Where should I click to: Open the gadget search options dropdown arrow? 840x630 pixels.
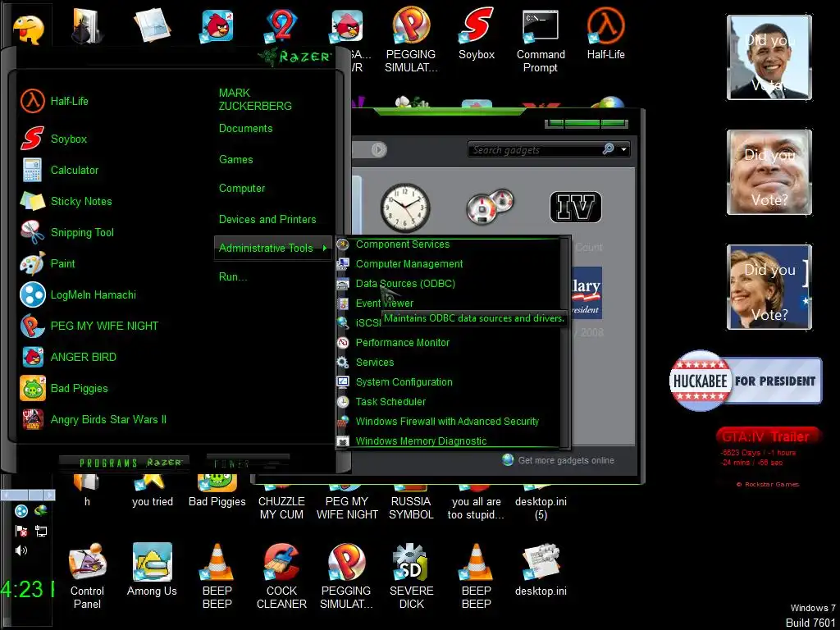tap(623, 149)
